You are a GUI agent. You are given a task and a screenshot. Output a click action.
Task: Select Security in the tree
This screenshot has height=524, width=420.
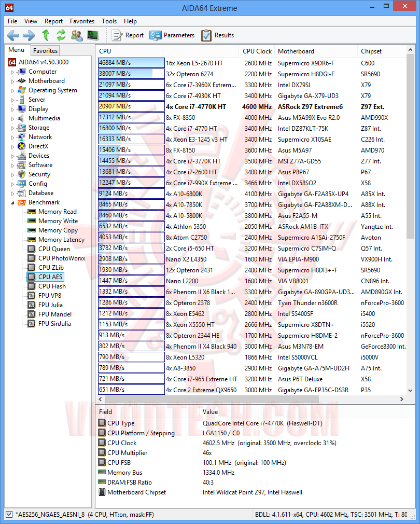(x=39, y=174)
